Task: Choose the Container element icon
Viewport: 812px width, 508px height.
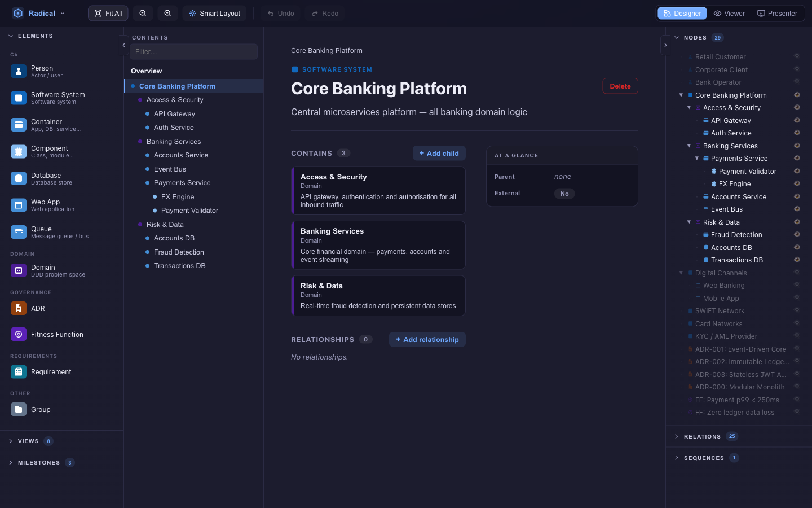Action: click(19, 125)
